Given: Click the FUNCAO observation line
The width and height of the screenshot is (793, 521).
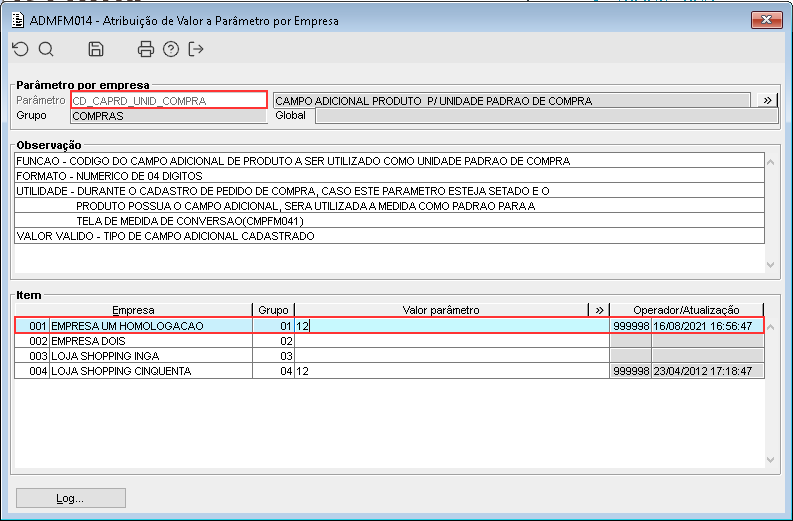Looking at the screenshot, I should pos(389,161).
